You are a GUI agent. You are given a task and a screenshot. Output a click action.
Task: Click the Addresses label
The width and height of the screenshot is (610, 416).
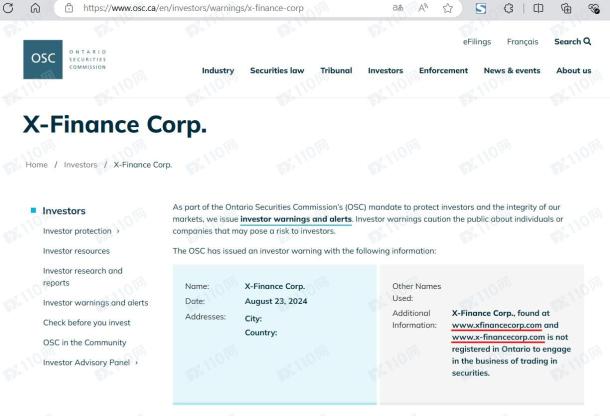click(x=205, y=317)
